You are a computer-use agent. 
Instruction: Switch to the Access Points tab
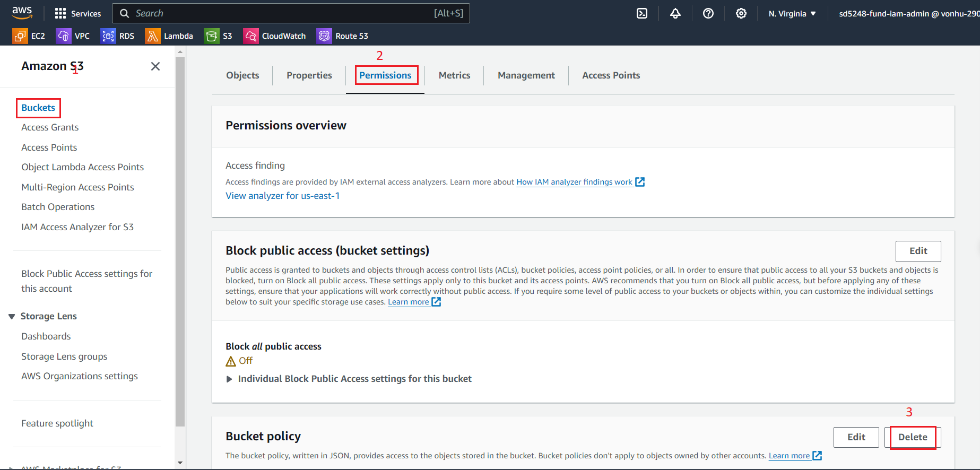point(611,75)
